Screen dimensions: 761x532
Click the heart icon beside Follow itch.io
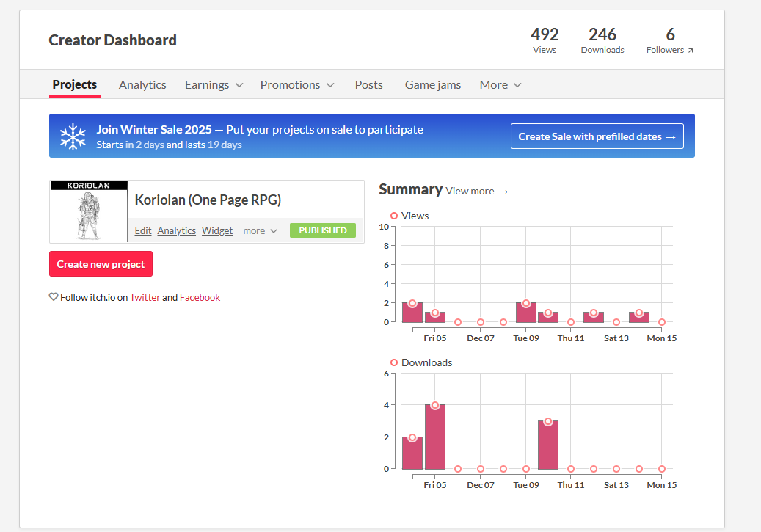tap(54, 297)
